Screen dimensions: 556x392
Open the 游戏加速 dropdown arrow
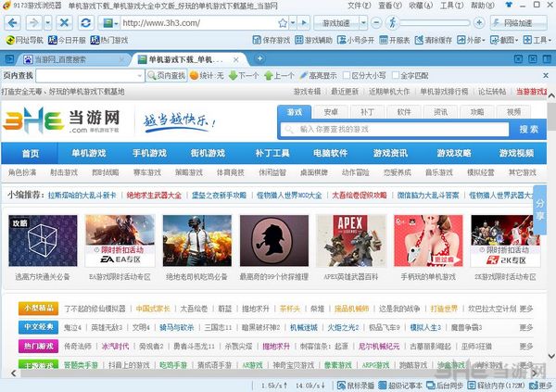363,23
